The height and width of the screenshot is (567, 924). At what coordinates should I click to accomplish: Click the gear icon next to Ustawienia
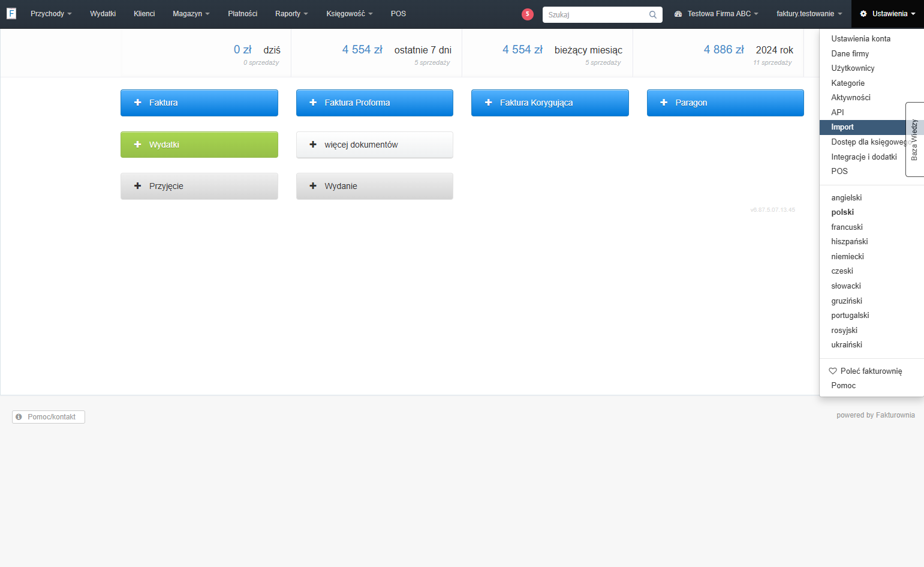point(863,14)
